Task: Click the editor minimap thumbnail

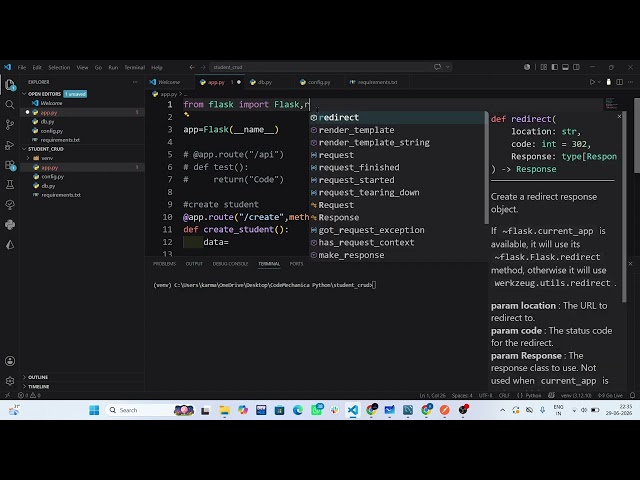Action: point(611,103)
